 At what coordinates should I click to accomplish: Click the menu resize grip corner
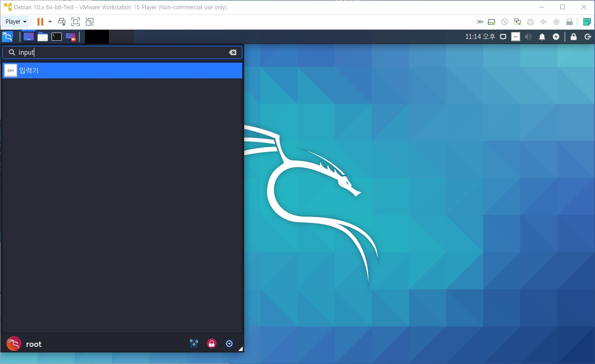pyautogui.click(x=240, y=349)
